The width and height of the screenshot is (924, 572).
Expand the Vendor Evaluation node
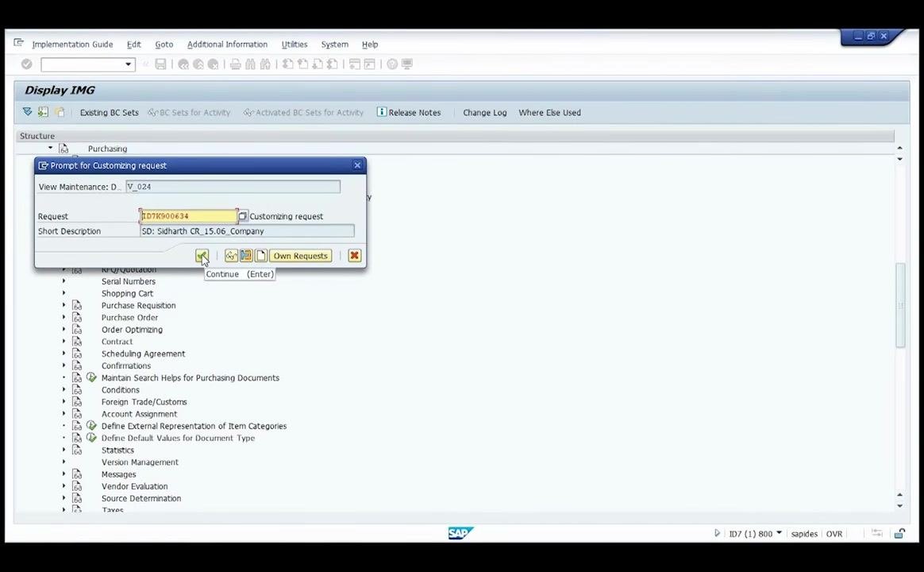coord(64,486)
